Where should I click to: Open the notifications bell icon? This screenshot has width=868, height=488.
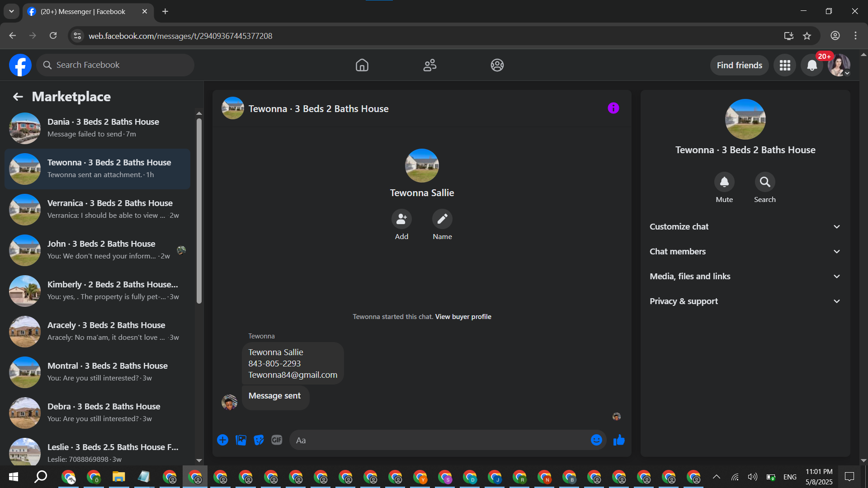812,66
